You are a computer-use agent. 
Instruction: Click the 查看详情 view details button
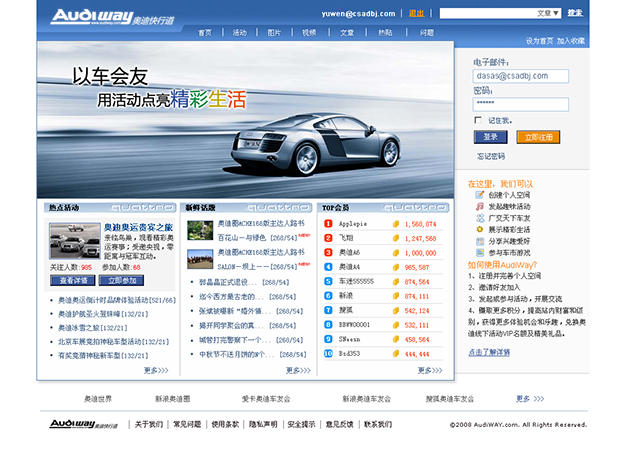tap(73, 280)
